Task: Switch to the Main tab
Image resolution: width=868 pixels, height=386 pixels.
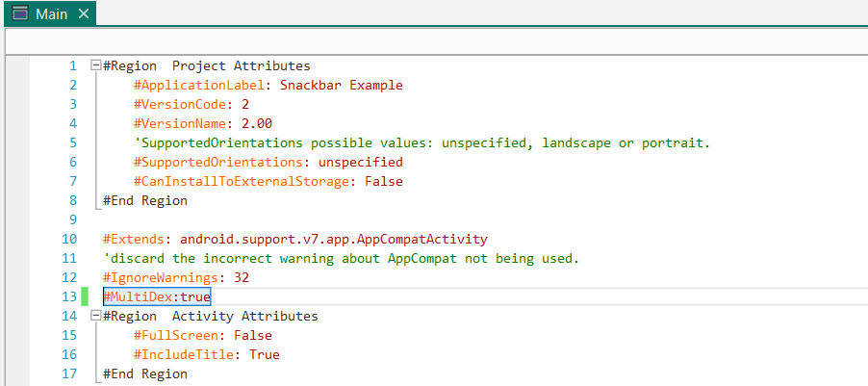Action: [51, 13]
